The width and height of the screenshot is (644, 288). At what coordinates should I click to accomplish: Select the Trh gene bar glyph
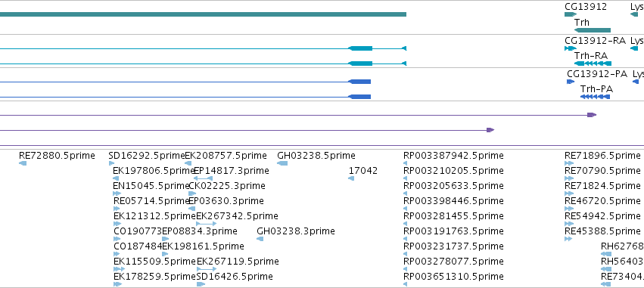click(x=593, y=30)
